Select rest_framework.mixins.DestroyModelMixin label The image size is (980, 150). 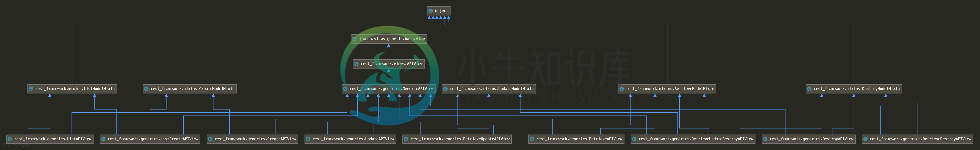(857, 89)
